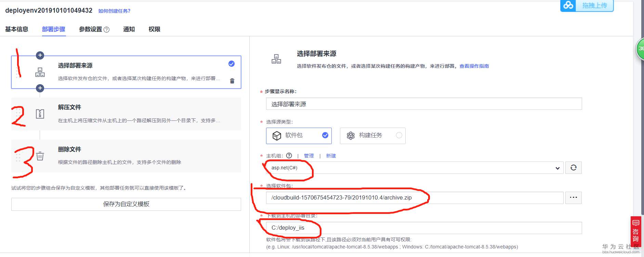Image resolution: width=644 pixels, height=257 pixels.
Task: Browse software packages with the ellipsis button
Action: click(x=574, y=197)
